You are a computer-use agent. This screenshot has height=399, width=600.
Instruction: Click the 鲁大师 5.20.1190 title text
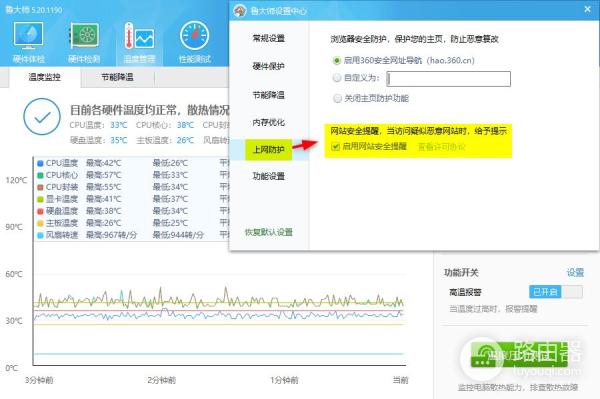[34, 10]
